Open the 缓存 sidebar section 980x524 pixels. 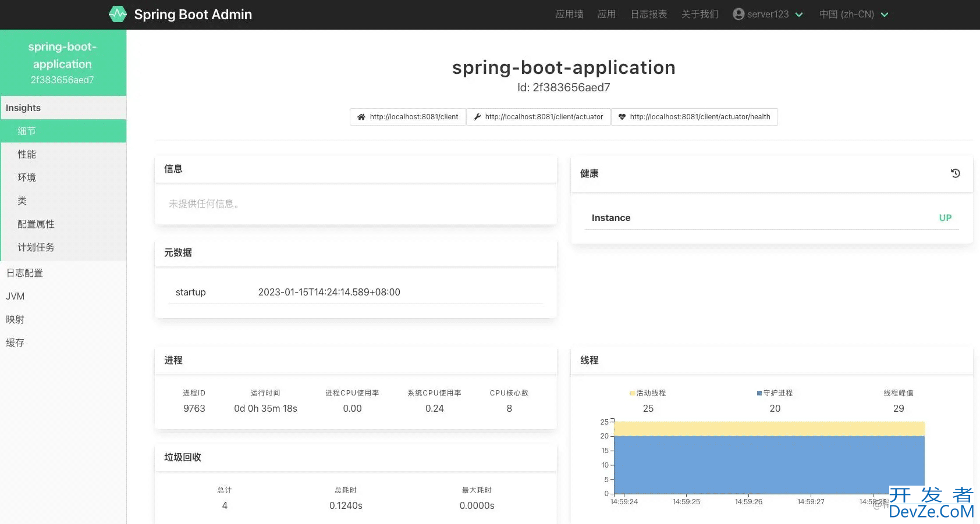(x=63, y=343)
